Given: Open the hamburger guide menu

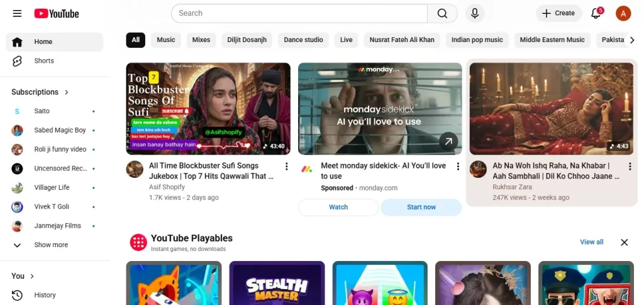Looking at the screenshot, I should (x=17, y=14).
